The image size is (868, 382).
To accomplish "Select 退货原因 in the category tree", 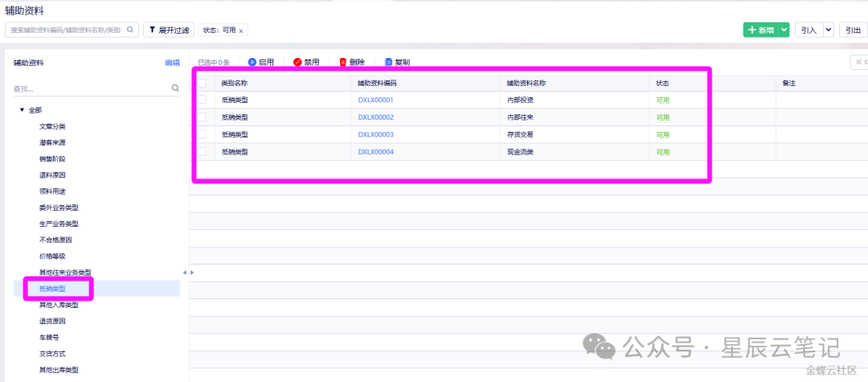I will coord(52,321).
